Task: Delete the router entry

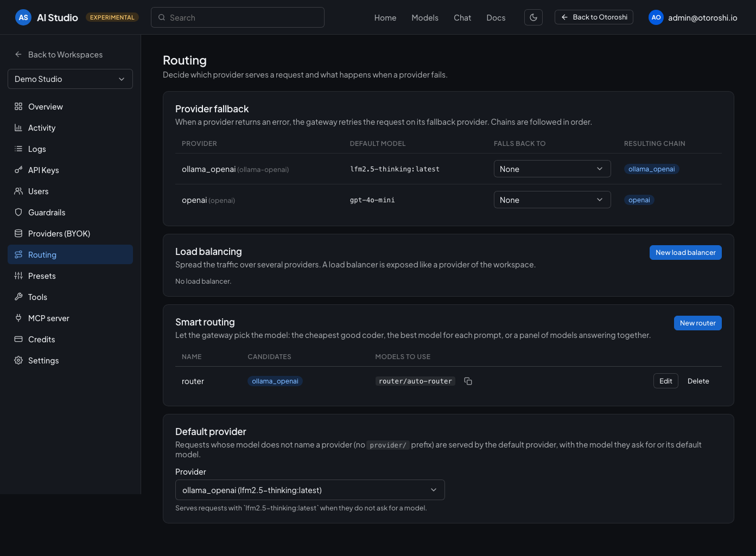Action: pos(698,381)
